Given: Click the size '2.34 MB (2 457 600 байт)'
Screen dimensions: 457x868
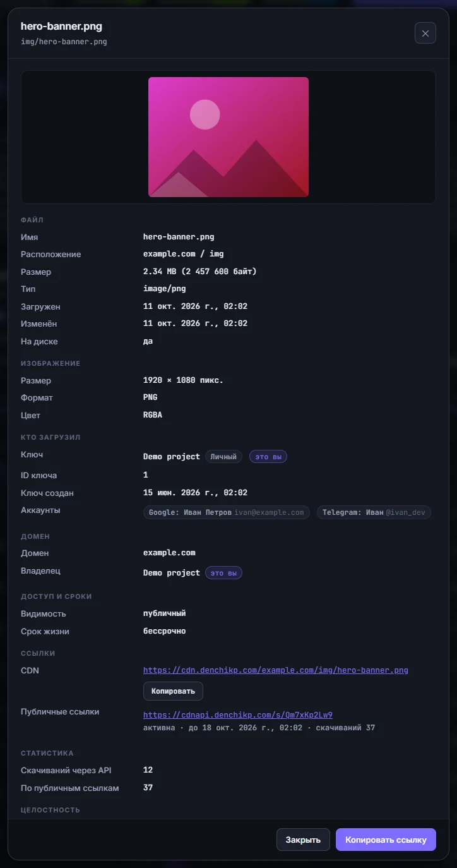Looking at the screenshot, I should 200,272.
